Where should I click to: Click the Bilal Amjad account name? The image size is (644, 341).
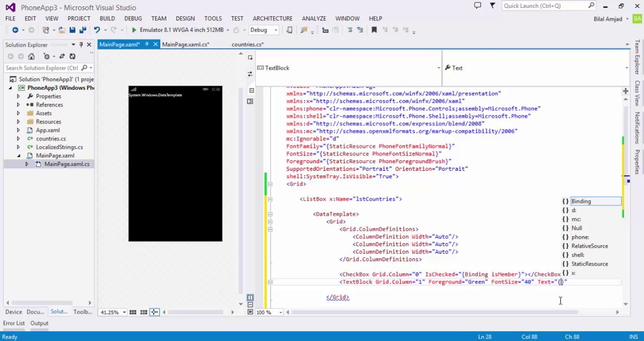click(x=608, y=19)
